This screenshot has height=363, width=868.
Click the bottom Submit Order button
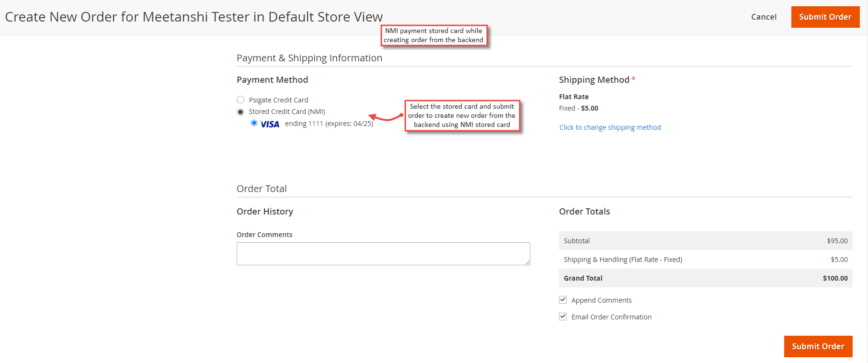pyautogui.click(x=818, y=346)
